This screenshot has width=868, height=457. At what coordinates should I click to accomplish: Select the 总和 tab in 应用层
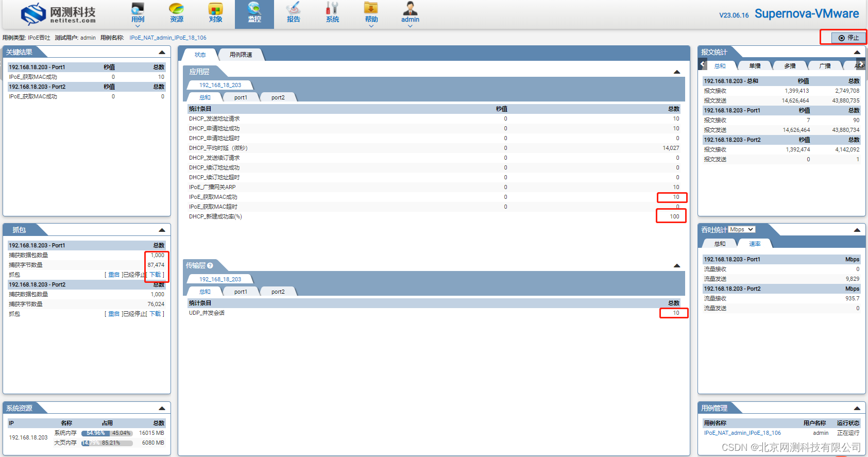point(205,97)
